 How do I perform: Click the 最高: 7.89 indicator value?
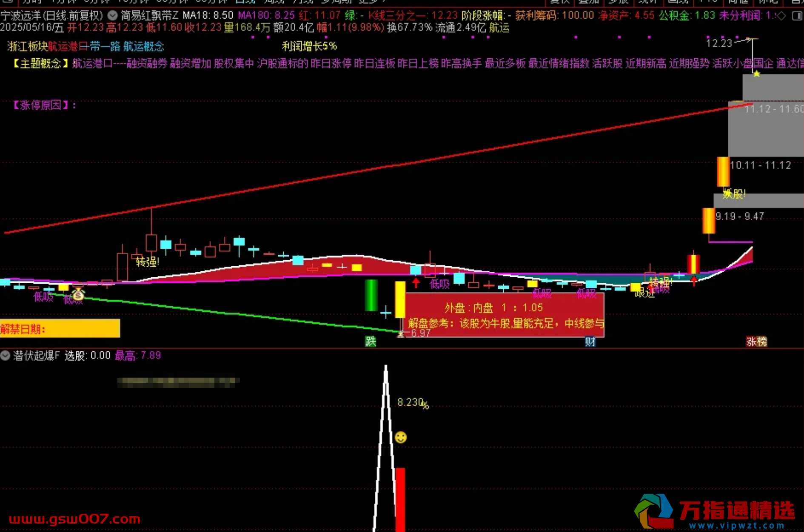[x=138, y=356]
